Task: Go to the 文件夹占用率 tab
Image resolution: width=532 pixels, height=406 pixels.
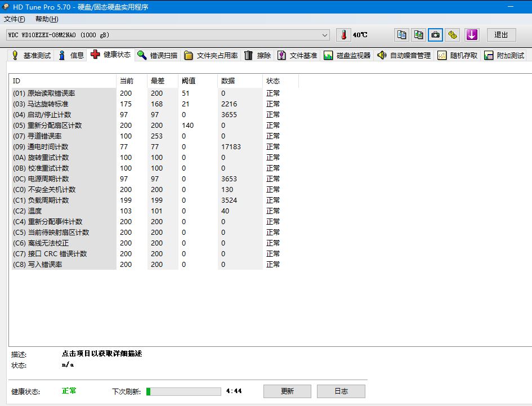Action: (x=211, y=55)
